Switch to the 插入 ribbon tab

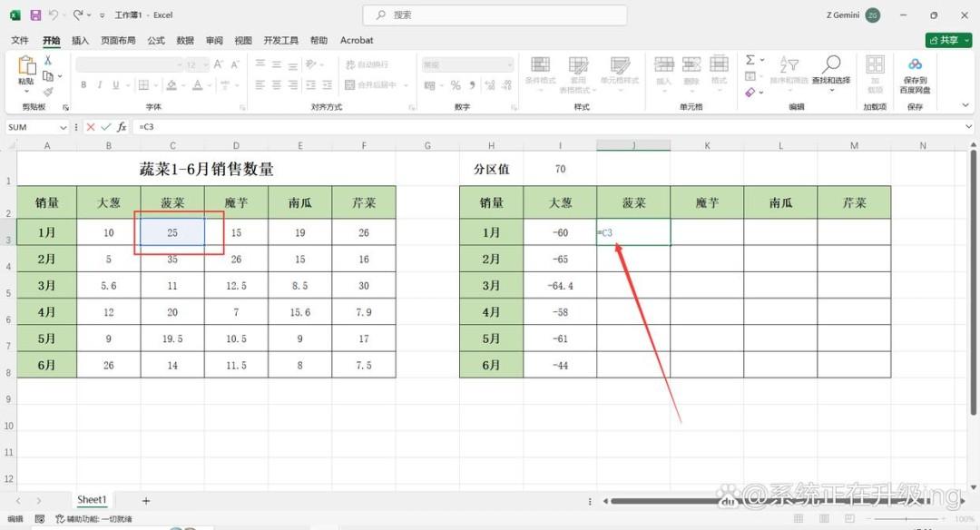[x=80, y=40]
